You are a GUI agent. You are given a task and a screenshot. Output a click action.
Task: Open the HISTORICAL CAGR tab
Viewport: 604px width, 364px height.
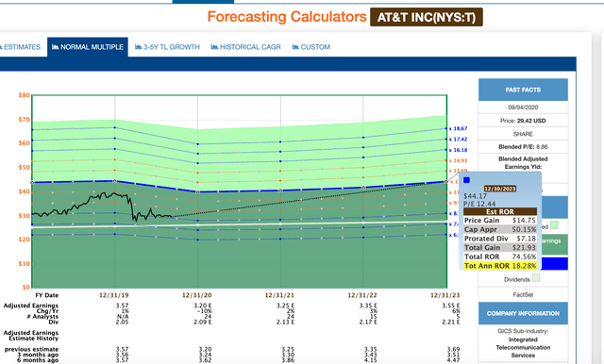[245, 47]
